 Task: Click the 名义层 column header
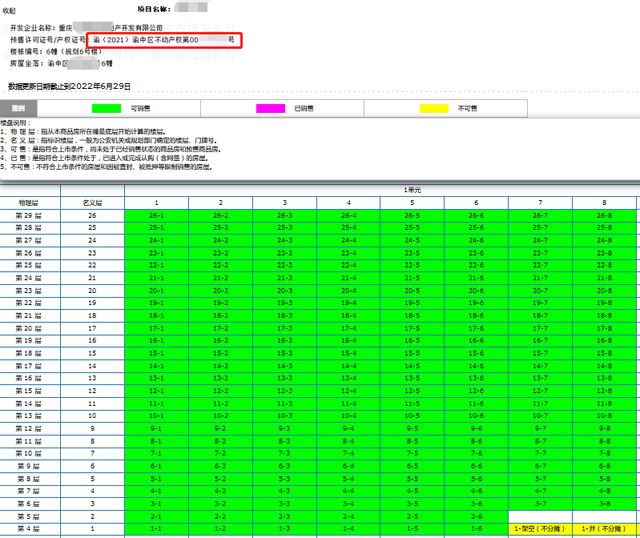93,203
